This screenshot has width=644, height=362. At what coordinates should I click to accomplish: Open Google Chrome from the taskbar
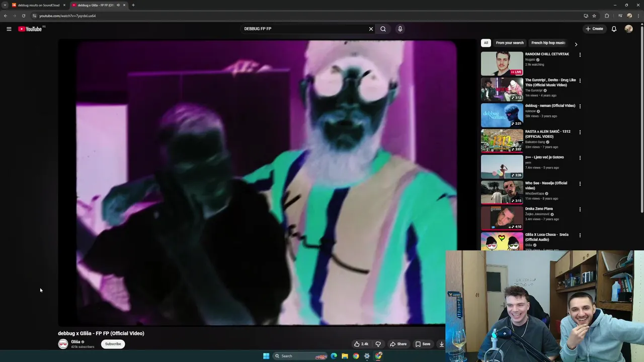coord(356,356)
